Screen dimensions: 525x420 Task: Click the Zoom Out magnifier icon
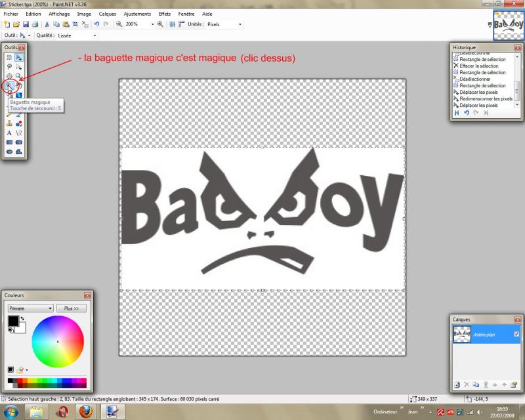click(x=119, y=24)
